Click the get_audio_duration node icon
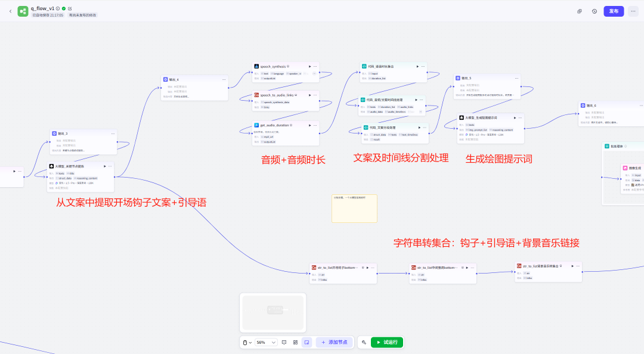The image size is (644, 354). point(256,125)
